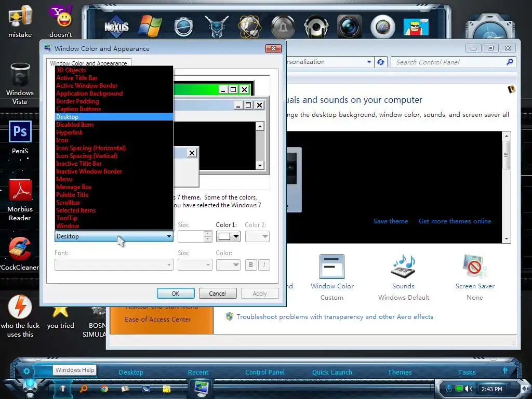Launch the Photoshop 'PeniS' desktop icon

(20, 137)
